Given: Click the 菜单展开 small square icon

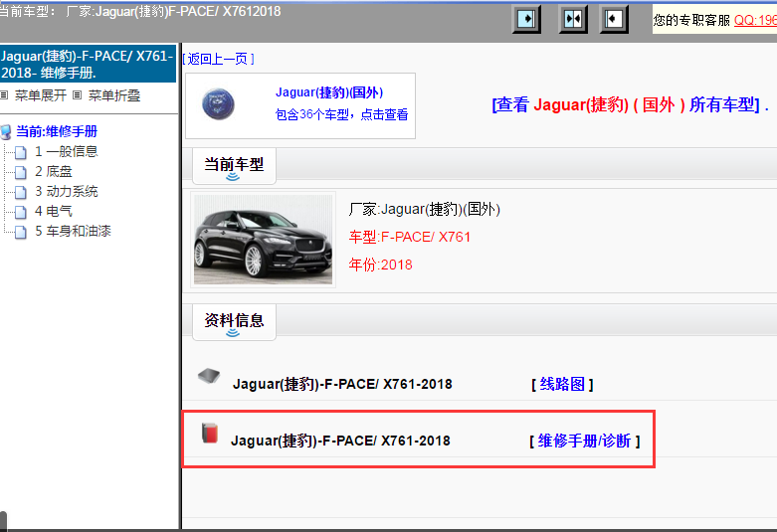Looking at the screenshot, I should (4, 94).
